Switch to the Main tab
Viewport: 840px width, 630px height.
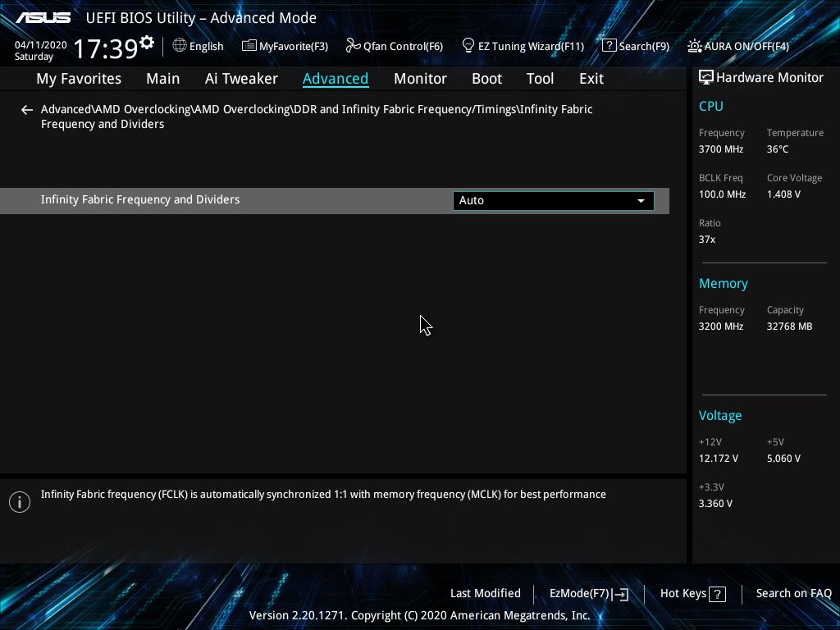[163, 79]
